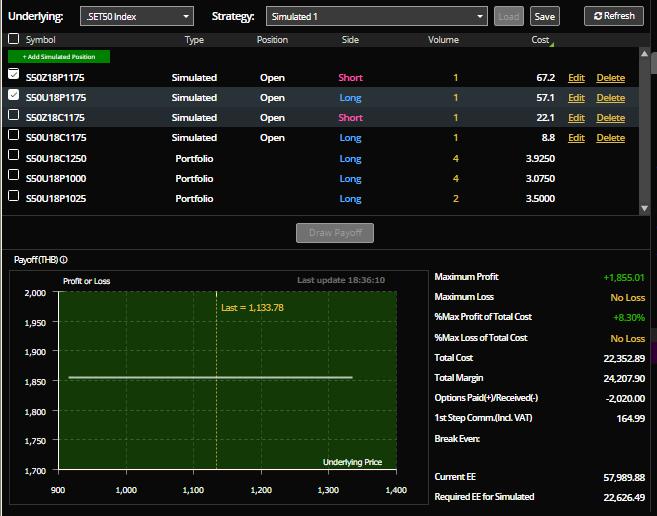This screenshot has height=516, width=657.
Task: Check the S50U18C1250 row checkbox
Action: pos(13,155)
